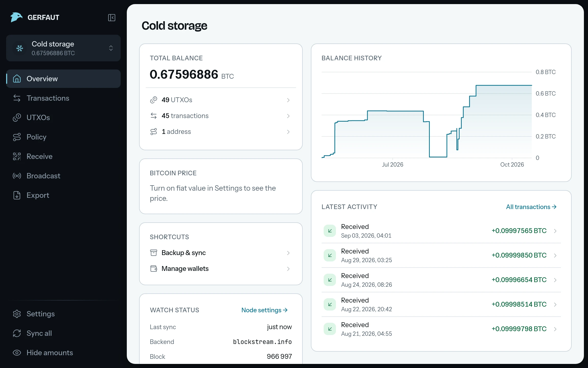This screenshot has height=368, width=588.
Task: Click the snowflake wallet icon
Action: click(20, 48)
